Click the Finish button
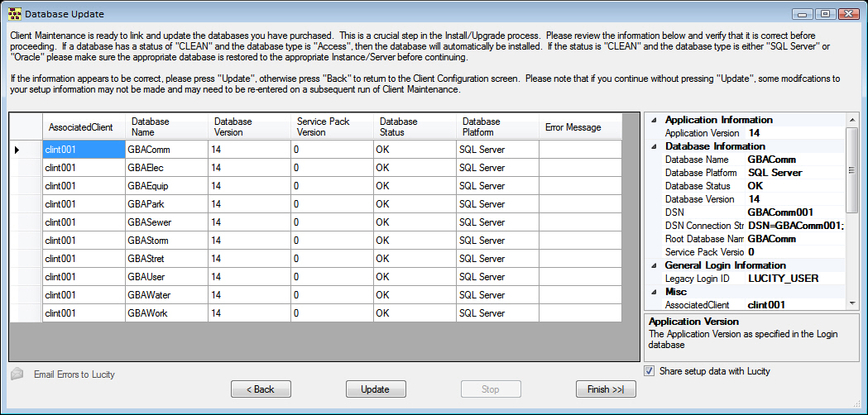Image resolution: width=868 pixels, height=415 pixels. [606, 389]
